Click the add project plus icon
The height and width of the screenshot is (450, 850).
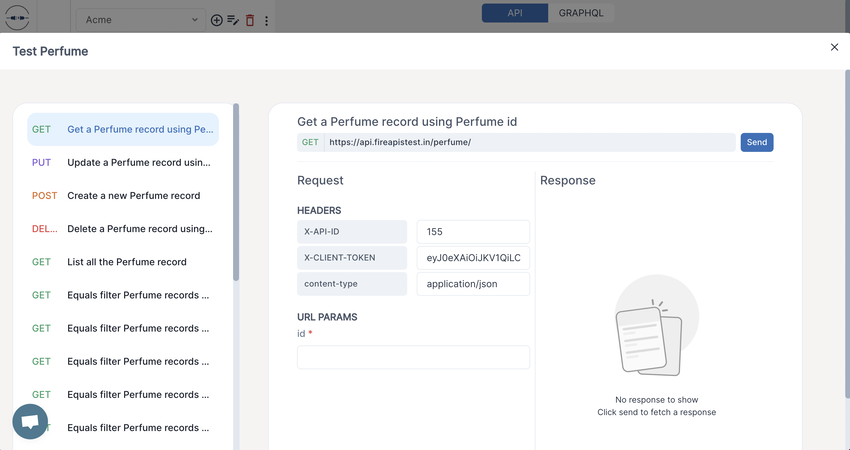216,20
